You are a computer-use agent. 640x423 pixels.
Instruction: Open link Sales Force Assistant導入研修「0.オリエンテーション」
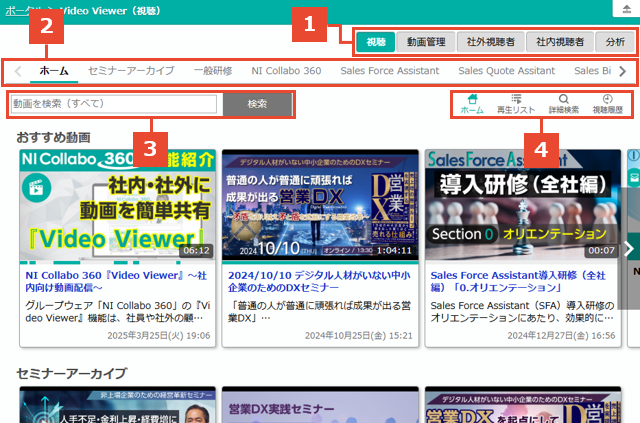[x=518, y=282]
